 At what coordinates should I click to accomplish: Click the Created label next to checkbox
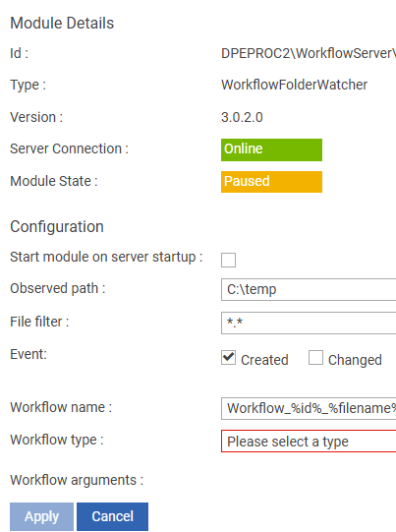pos(264,360)
